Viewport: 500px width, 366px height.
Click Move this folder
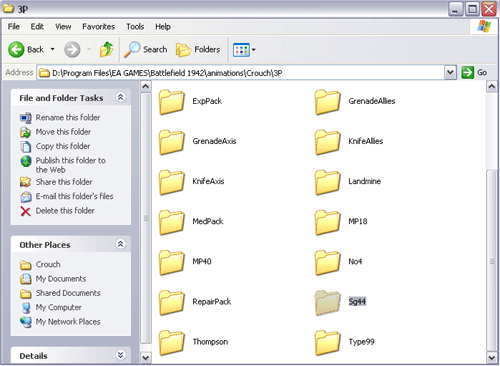pyautogui.click(x=63, y=132)
